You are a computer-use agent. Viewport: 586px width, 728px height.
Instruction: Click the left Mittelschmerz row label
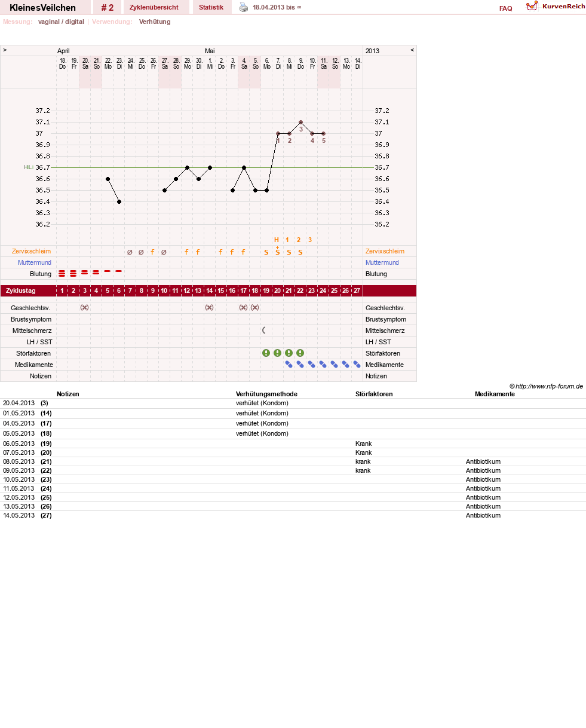(x=32, y=331)
